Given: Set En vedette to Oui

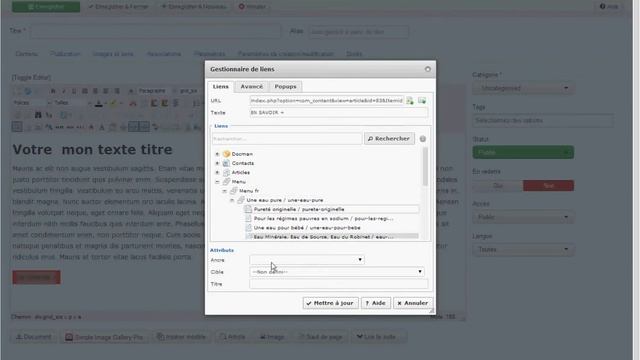Looking at the screenshot, I should (498, 186).
